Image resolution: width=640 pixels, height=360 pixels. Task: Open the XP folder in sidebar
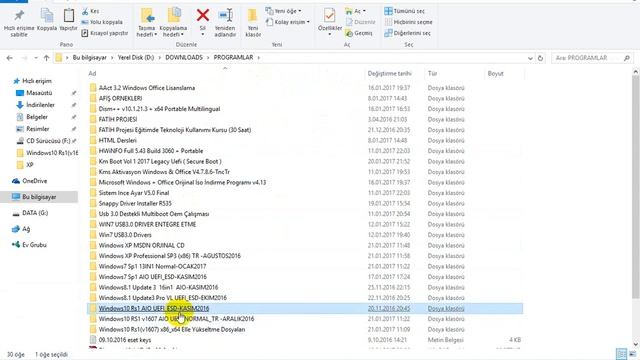coord(30,165)
